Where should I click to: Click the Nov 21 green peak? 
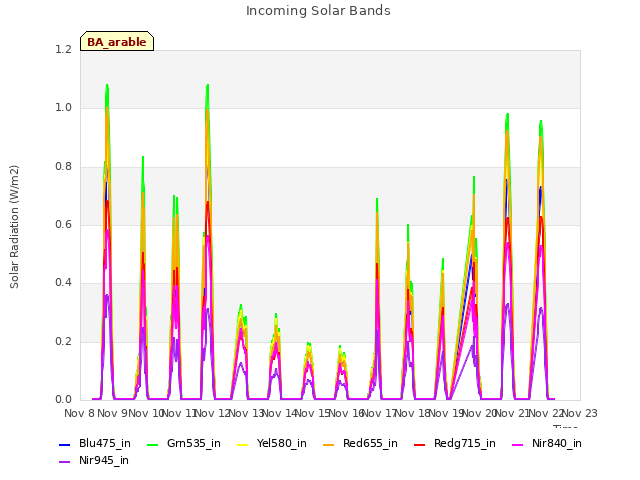coord(507,115)
